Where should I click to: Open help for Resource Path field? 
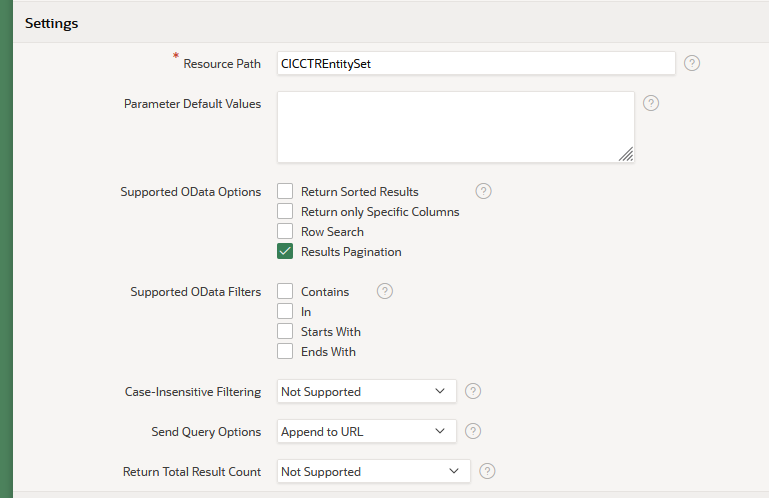tap(692, 63)
